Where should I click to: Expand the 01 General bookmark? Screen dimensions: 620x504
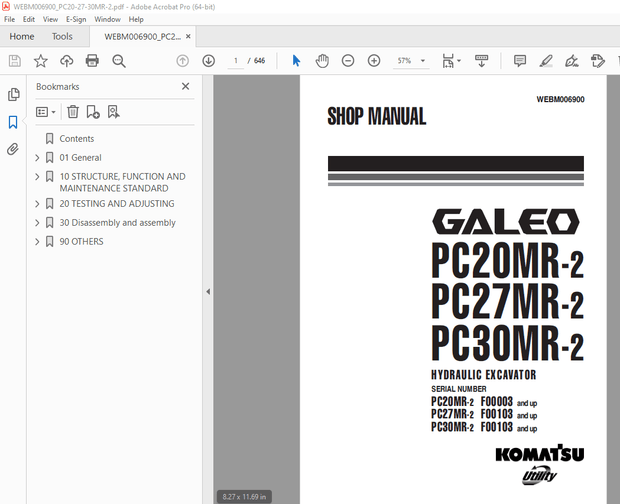37,158
